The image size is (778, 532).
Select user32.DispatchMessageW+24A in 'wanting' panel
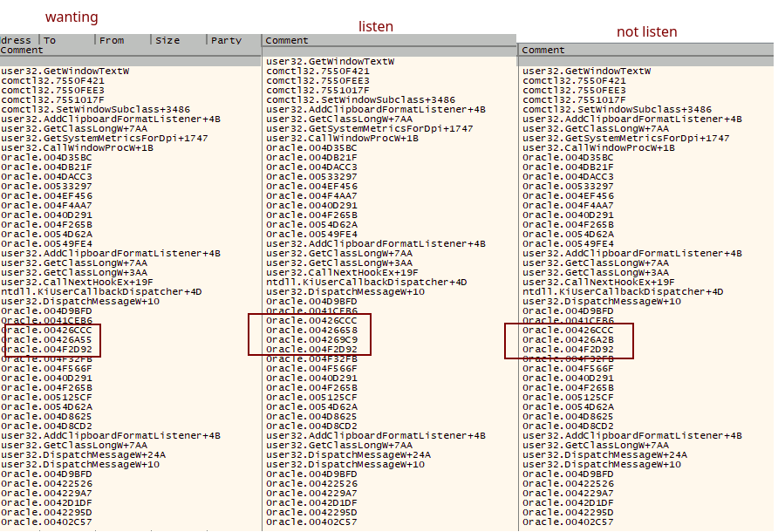pos(84,454)
